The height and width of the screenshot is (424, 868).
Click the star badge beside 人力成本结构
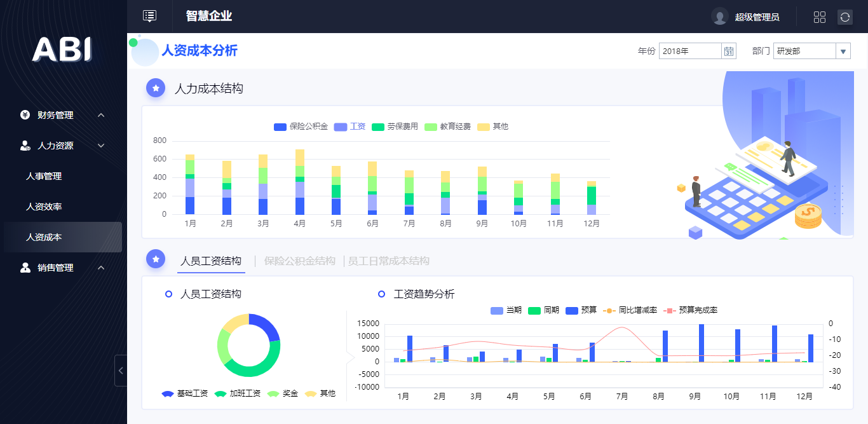pyautogui.click(x=155, y=88)
